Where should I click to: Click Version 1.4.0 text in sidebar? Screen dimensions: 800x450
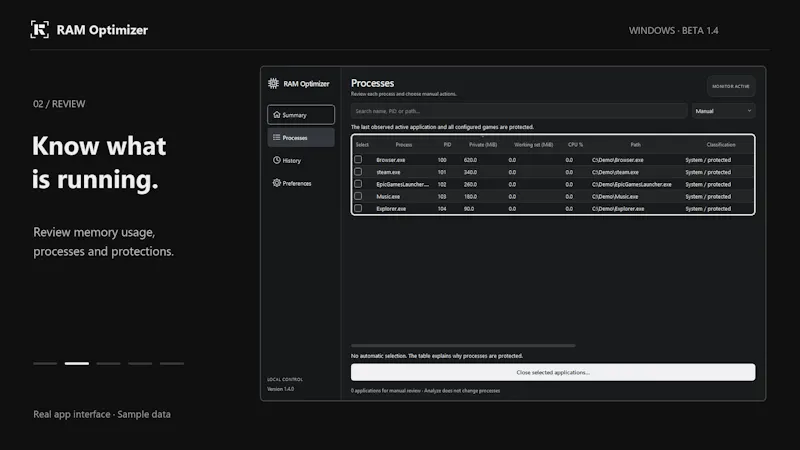[x=281, y=389]
